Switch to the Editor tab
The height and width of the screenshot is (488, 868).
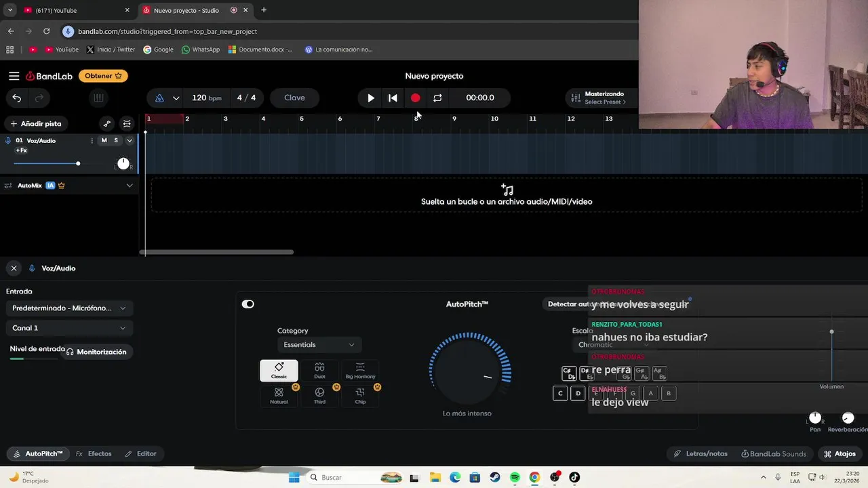[x=140, y=453]
